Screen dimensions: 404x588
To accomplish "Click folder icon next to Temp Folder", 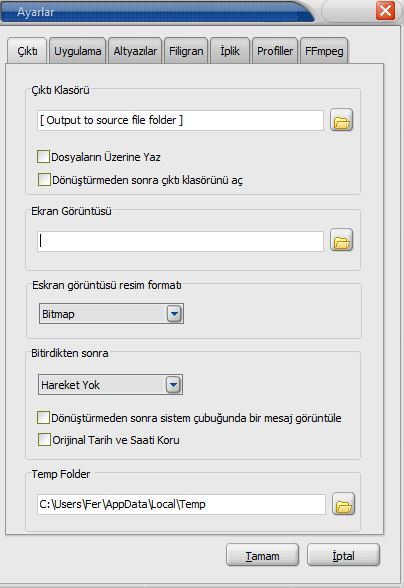I will (x=343, y=504).
